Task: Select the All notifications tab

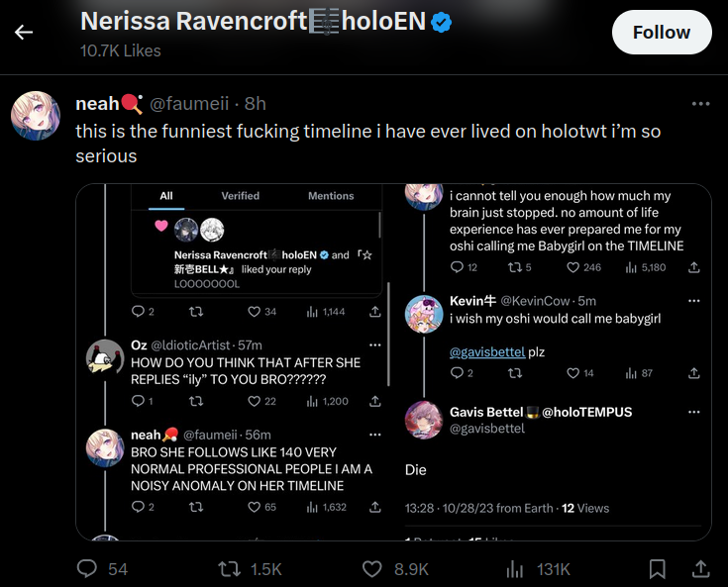Action: point(166,196)
